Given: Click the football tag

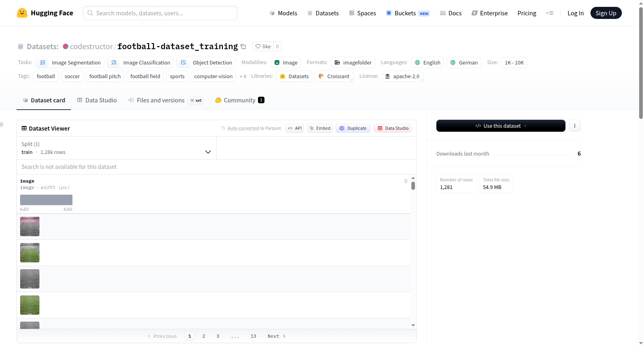Looking at the screenshot, I should click(46, 76).
